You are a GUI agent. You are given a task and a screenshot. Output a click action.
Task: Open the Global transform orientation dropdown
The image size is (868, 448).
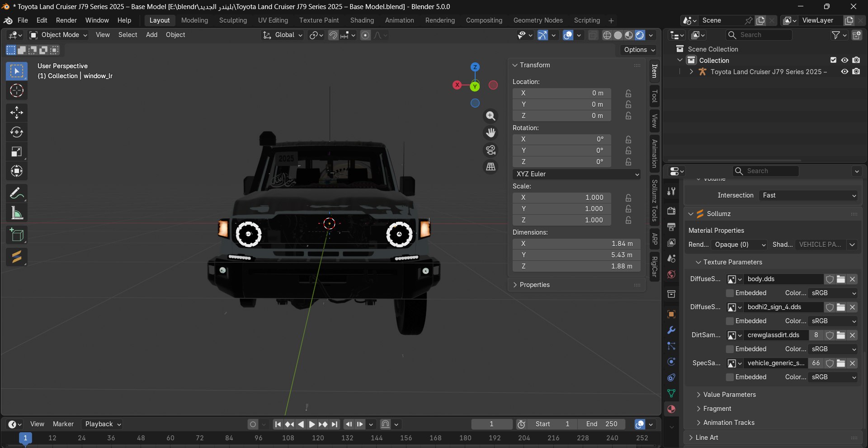[x=283, y=35]
